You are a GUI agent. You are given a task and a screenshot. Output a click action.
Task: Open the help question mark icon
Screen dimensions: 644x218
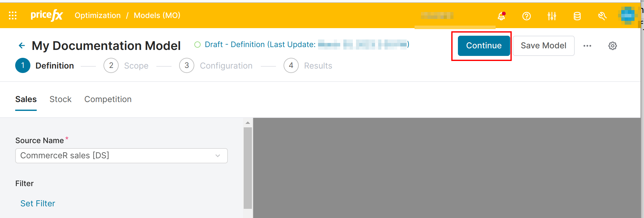527,16
